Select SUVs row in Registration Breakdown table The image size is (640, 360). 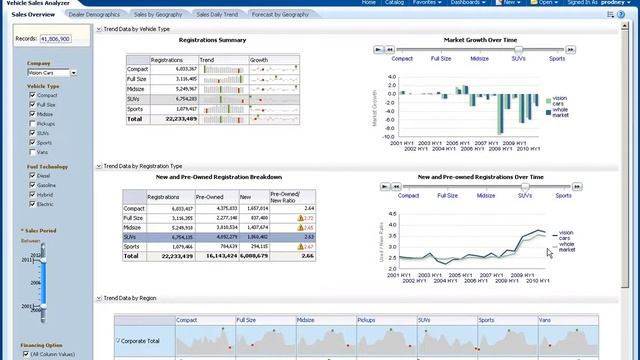[x=219, y=237]
